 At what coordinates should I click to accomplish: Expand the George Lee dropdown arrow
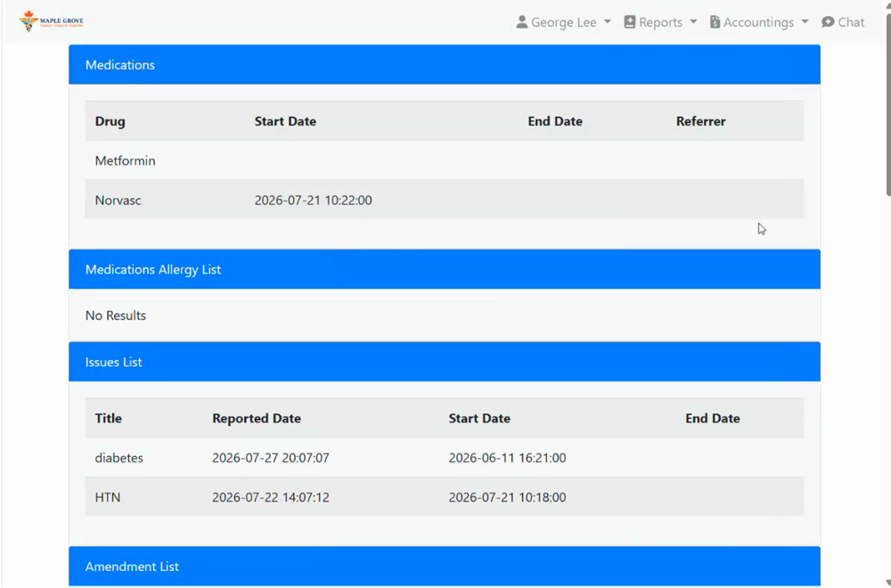[608, 22]
